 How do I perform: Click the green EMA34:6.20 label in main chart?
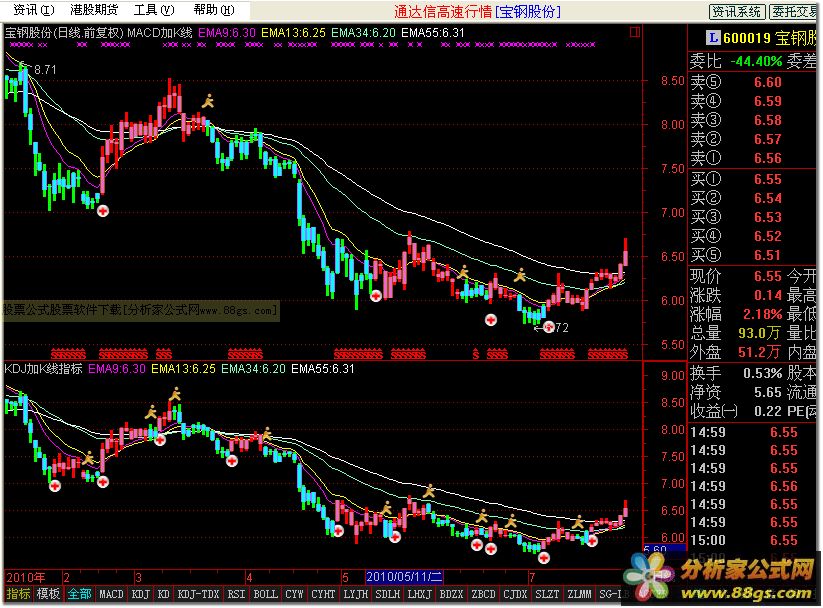363,33
